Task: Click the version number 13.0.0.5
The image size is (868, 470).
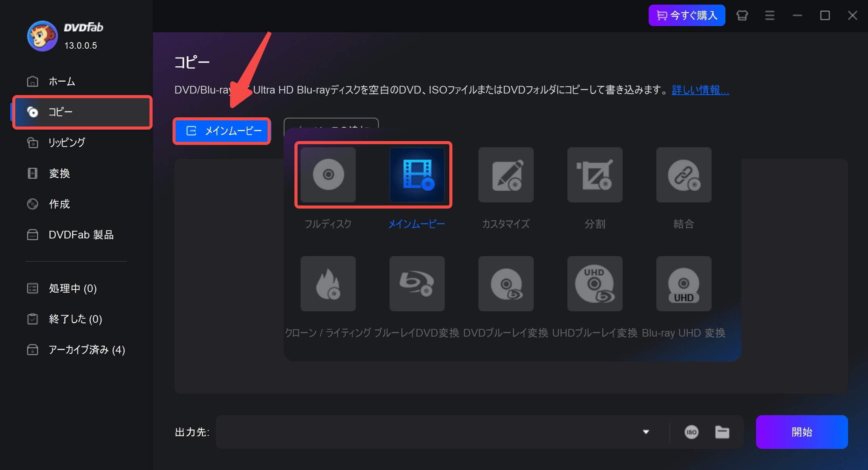Action: pyautogui.click(x=81, y=46)
